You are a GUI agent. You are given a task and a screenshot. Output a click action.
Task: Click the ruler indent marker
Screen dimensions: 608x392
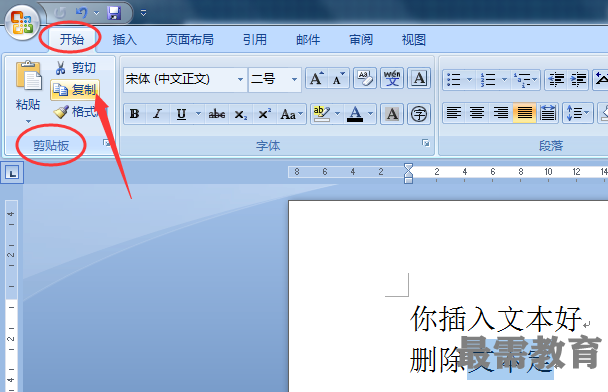click(408, 173)
